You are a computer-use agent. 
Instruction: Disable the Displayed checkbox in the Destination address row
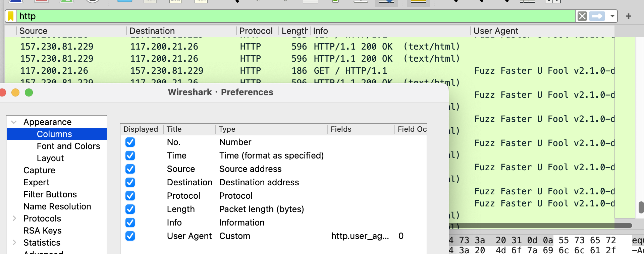(130, 182)
